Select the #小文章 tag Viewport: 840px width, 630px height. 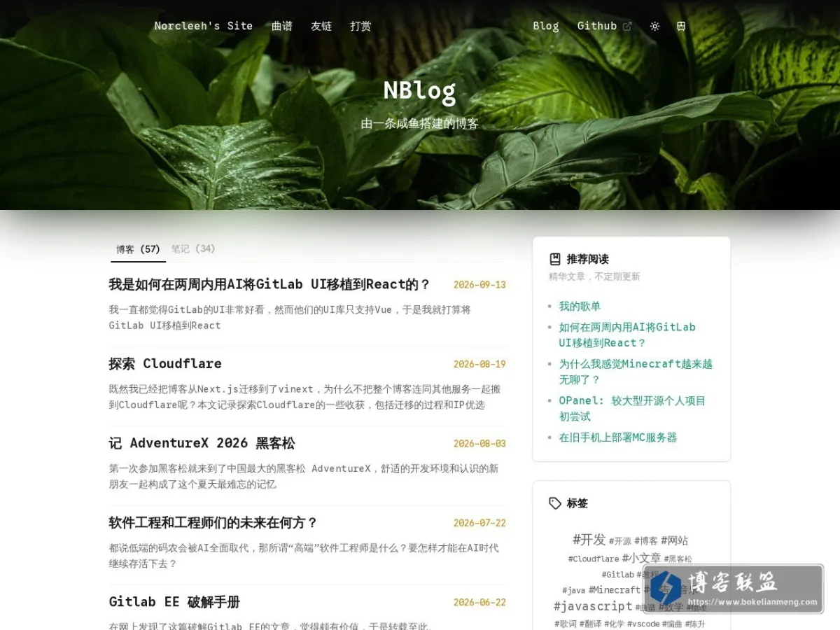pyautogui.click(x=641, y=558)
